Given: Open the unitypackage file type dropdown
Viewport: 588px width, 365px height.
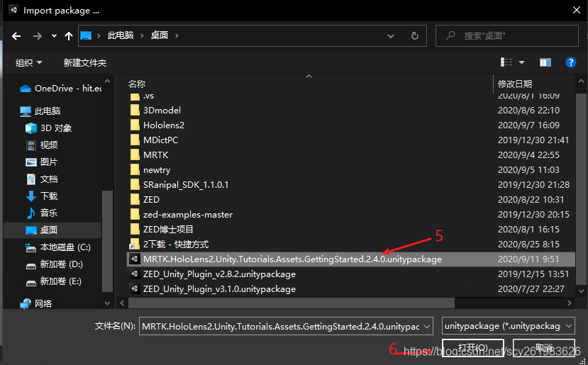Looking at the screenshot, I should pyautogui.click(x=508, y=326).
